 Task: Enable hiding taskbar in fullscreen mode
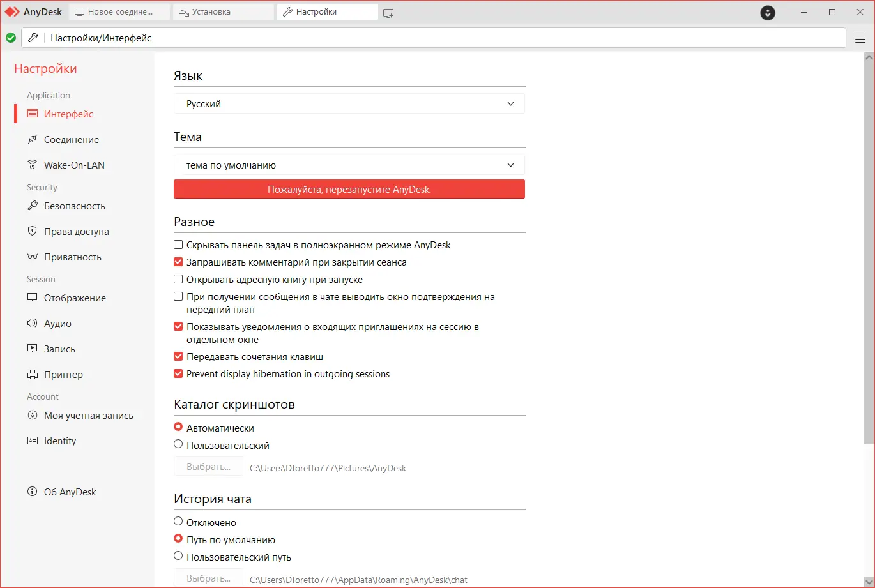[178, 245]
